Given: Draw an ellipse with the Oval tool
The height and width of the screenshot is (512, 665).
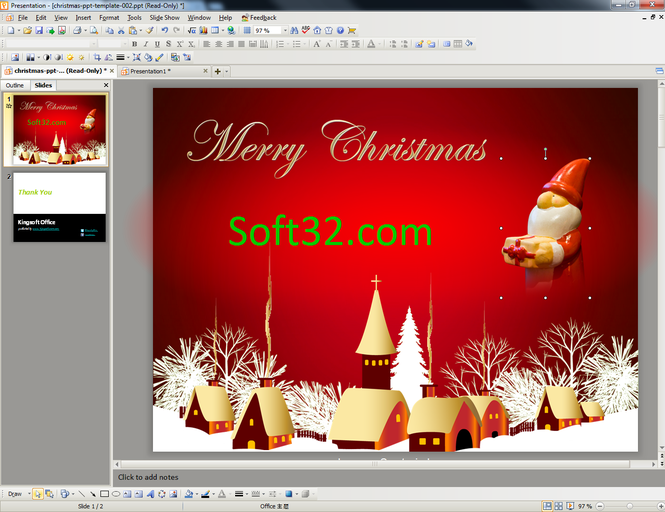Looking at the screenshot, I should pos(116,494).
